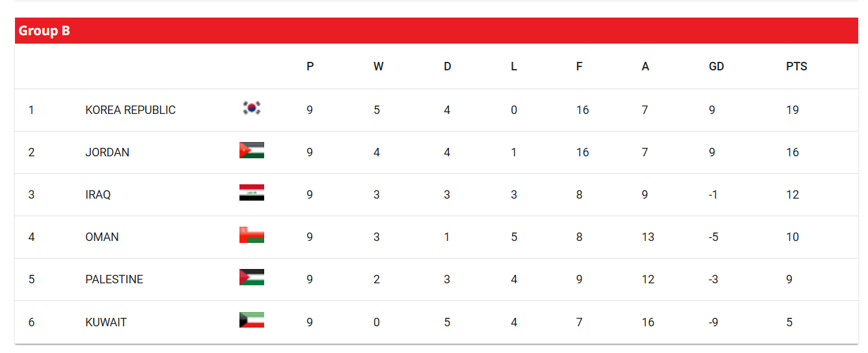Click Oman's 13 goals against cell

[x=648, y=237]
